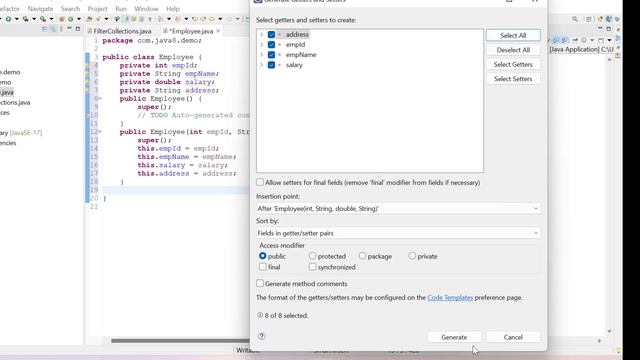Expand the empId tree node
Image resolution: width=640 pixels, height=360 pixels.
point(262,45)
